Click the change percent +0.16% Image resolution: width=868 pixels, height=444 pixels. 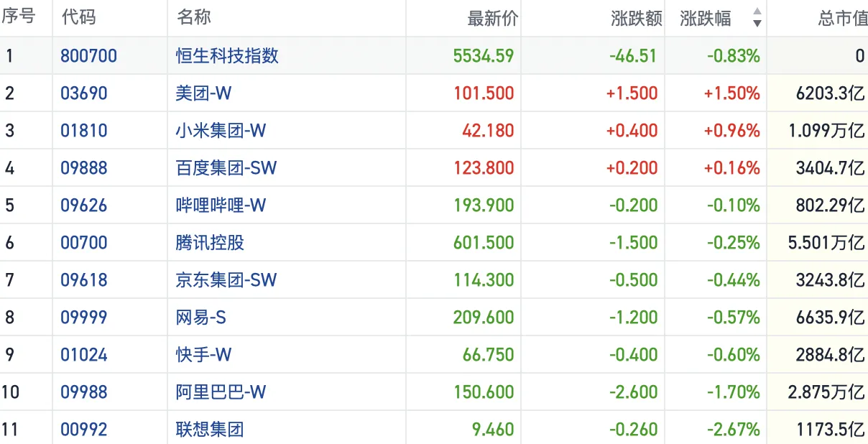731,167
